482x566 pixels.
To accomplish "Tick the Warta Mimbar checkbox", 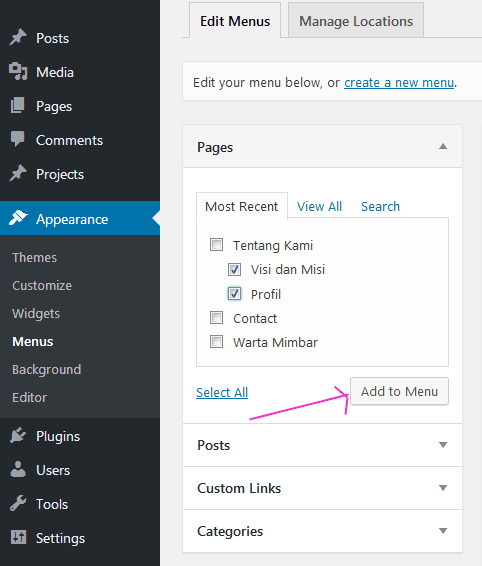I will (217, 341).
